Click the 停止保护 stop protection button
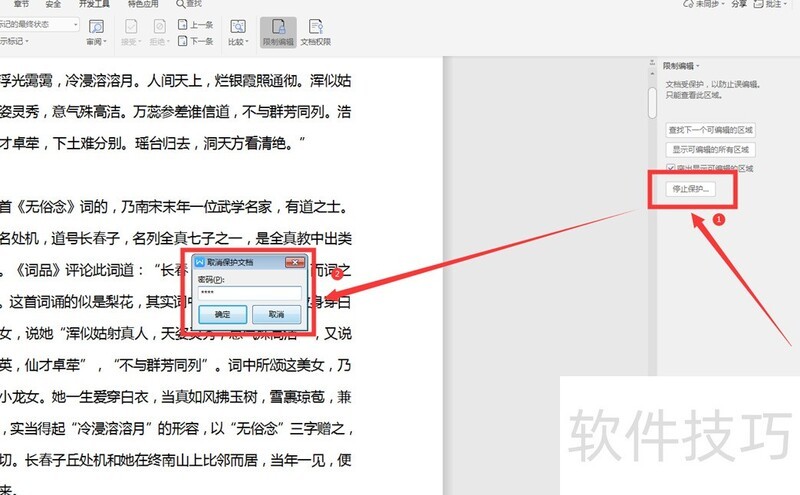The image size is (800, 495). [690, 189]
